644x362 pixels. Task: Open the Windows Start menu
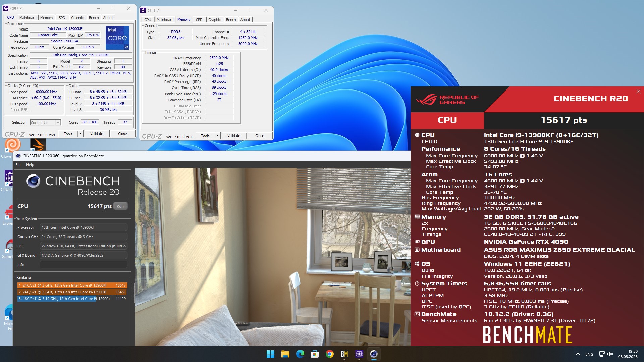[x=270, y=354]
